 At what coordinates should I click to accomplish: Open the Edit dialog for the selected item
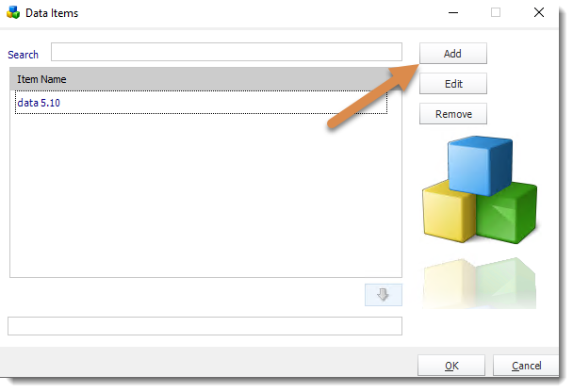[x=452, y=84]
